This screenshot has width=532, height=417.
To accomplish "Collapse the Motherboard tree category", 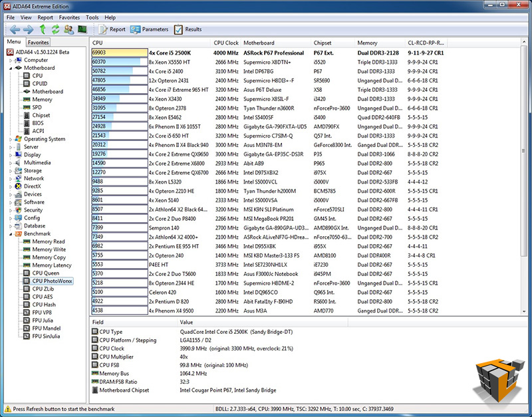I will (11, 69).
